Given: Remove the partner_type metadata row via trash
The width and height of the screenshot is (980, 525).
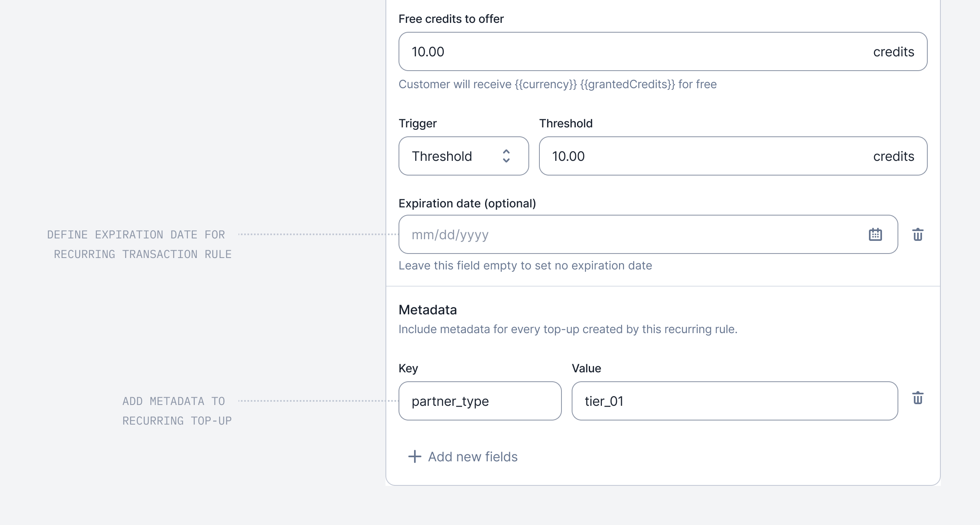Looking at the screenshot, I should click(918, 398).
